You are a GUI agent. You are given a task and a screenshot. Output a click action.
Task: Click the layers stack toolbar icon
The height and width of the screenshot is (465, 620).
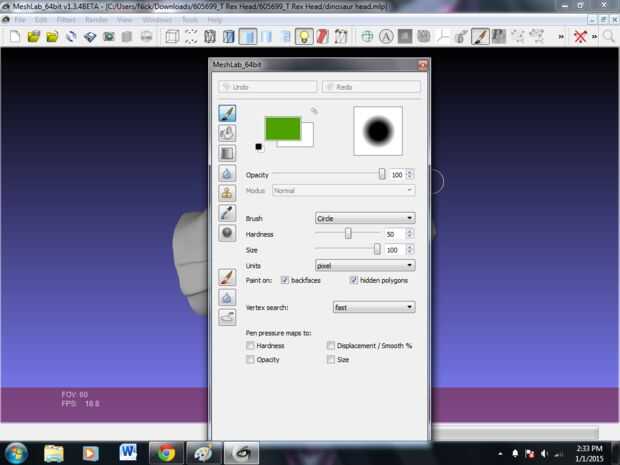90,37
